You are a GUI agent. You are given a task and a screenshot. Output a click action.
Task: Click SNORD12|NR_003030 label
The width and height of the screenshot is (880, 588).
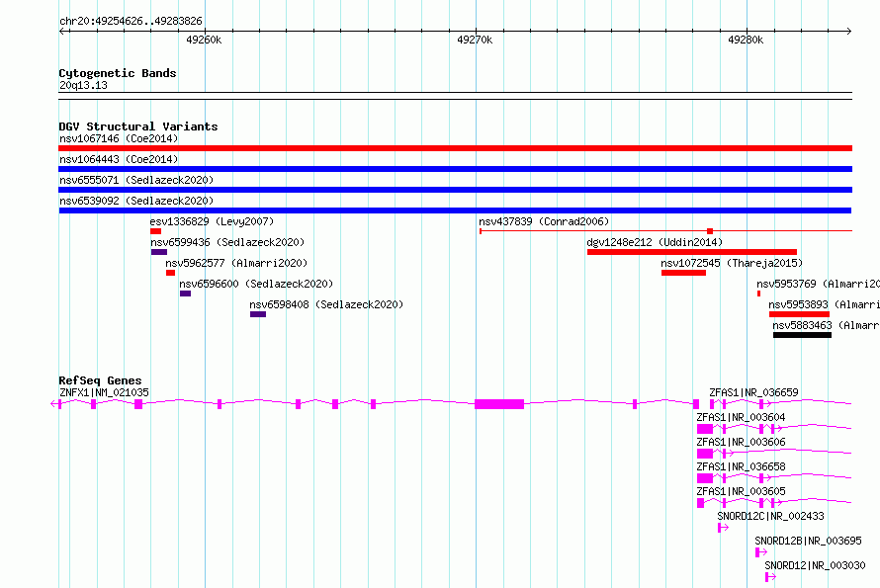pos(815,565)
